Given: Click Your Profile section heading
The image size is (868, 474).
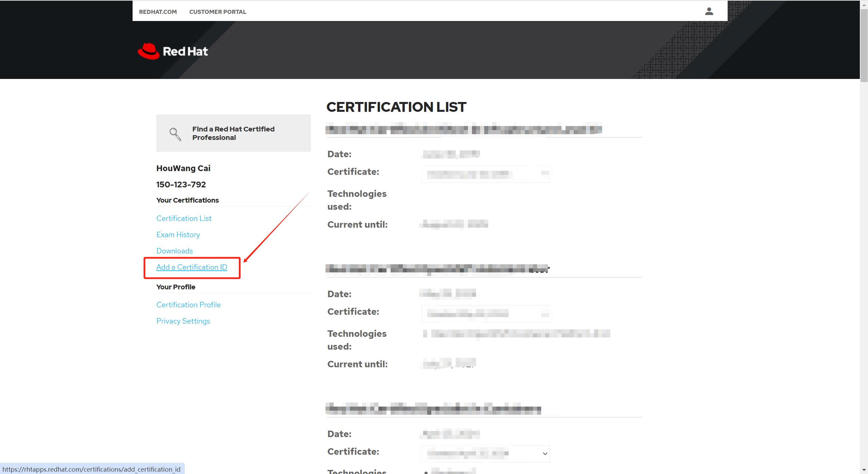Looking at the screenshot, I should click(x=176, y=287).
